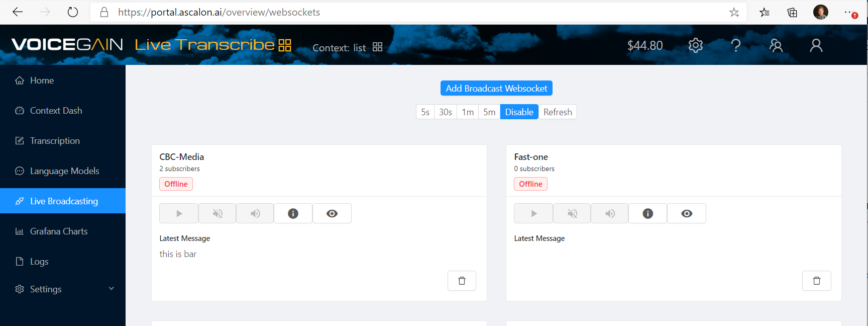
Task: Click Add Broadcast Websocket
Action: click(496, 88)
